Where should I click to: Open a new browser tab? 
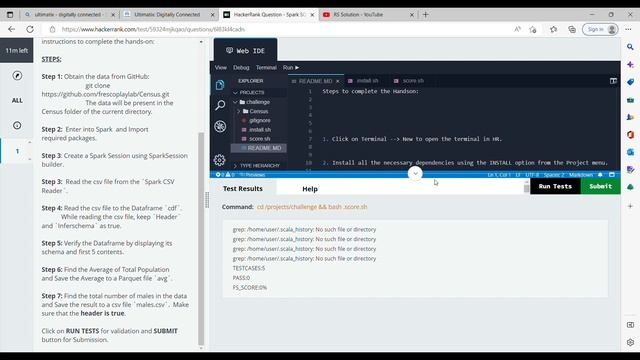pyautogui.click(x=425, y=15)
